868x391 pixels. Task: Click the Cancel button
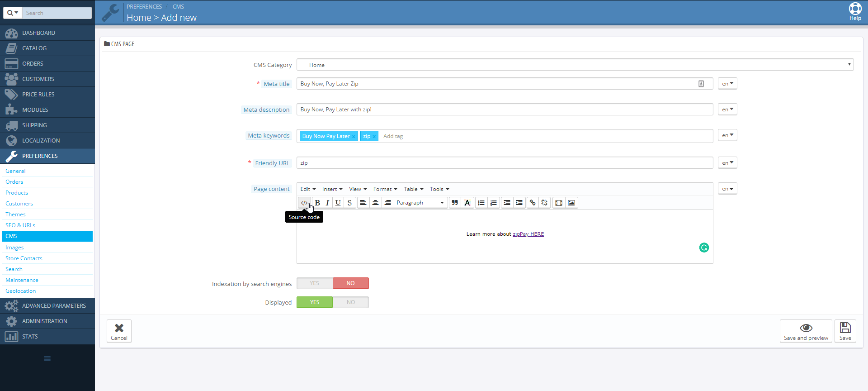point(119,331)
